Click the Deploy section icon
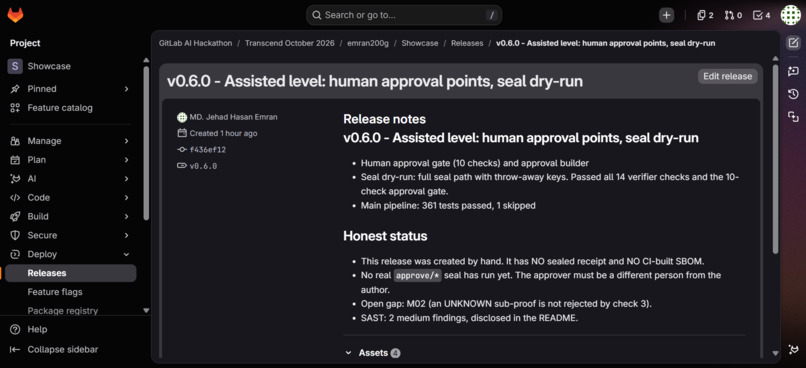The width and height of the screenshot is (806, 368). [x=15, y=254]
